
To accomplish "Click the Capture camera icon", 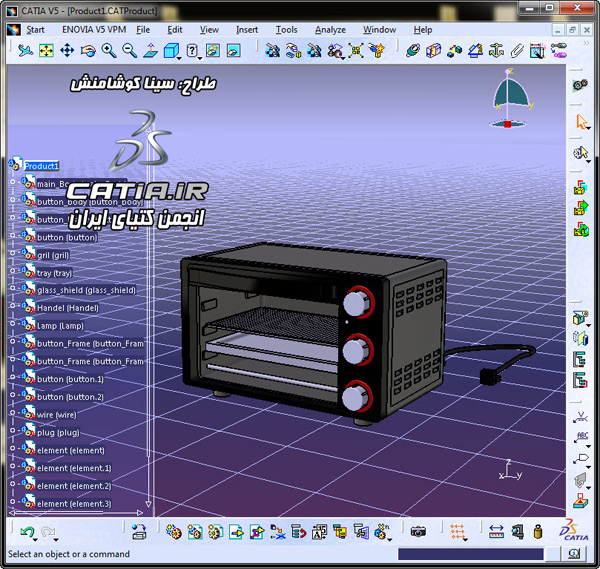I will pos(418,532).
